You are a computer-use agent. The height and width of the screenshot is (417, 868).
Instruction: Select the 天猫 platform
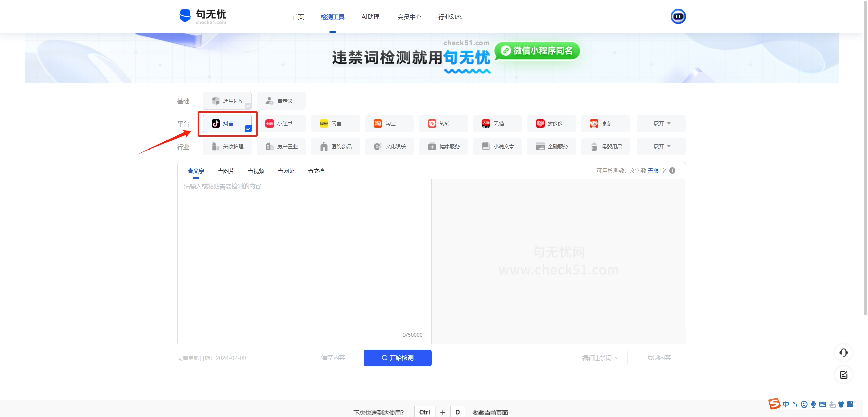pyautogui.click(x=497, y=123)
